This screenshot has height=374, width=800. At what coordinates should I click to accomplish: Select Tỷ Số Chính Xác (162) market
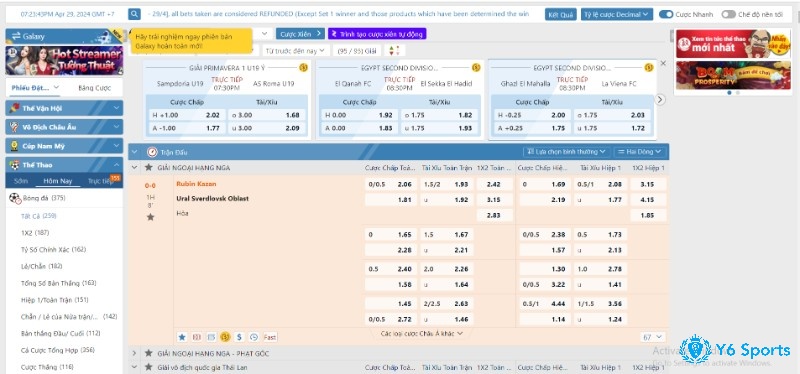(54, 250)
